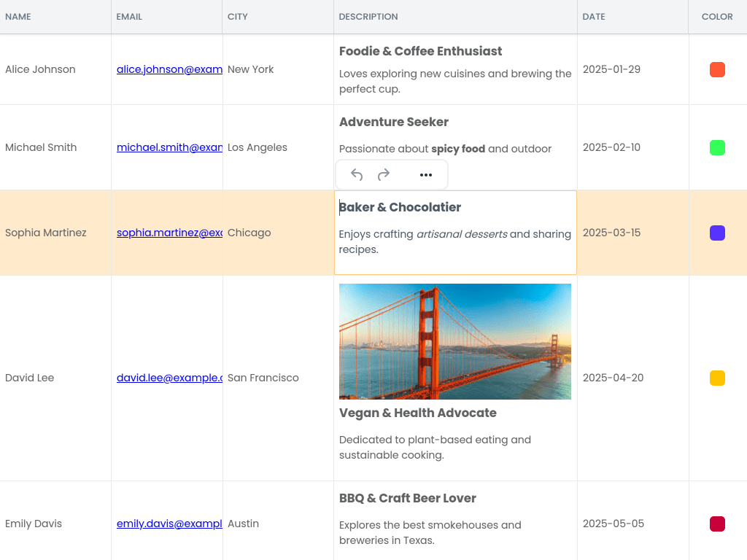Sort by the COLOR column header
The image size is (747, 560).
click(x=717, y=17)
